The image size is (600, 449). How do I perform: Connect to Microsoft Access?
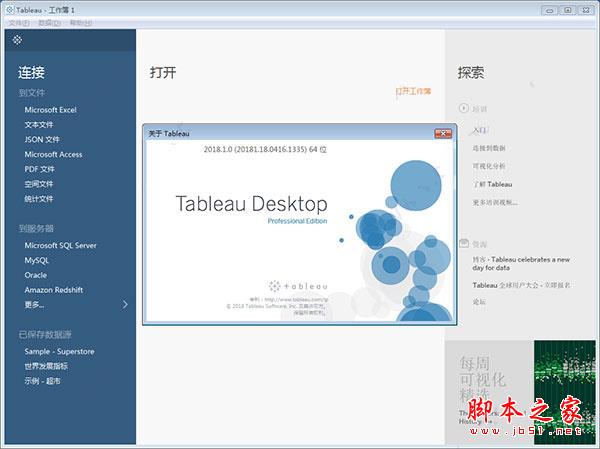click(54, 155)
